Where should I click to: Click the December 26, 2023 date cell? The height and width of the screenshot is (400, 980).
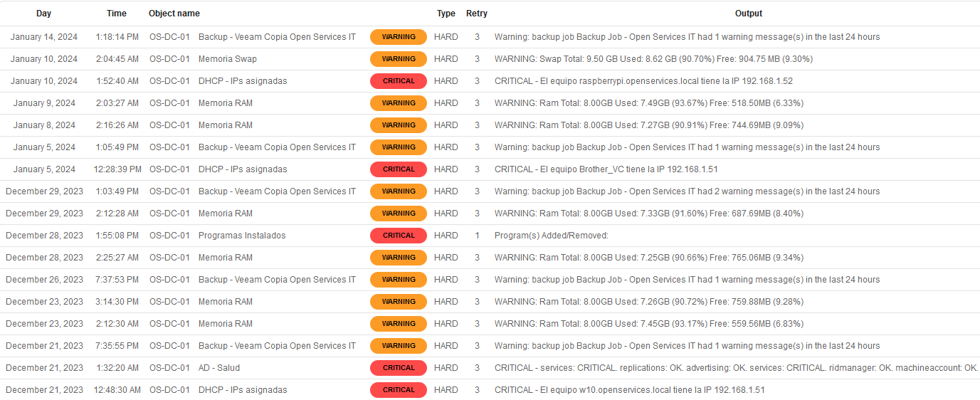click(x=44, y=280)
